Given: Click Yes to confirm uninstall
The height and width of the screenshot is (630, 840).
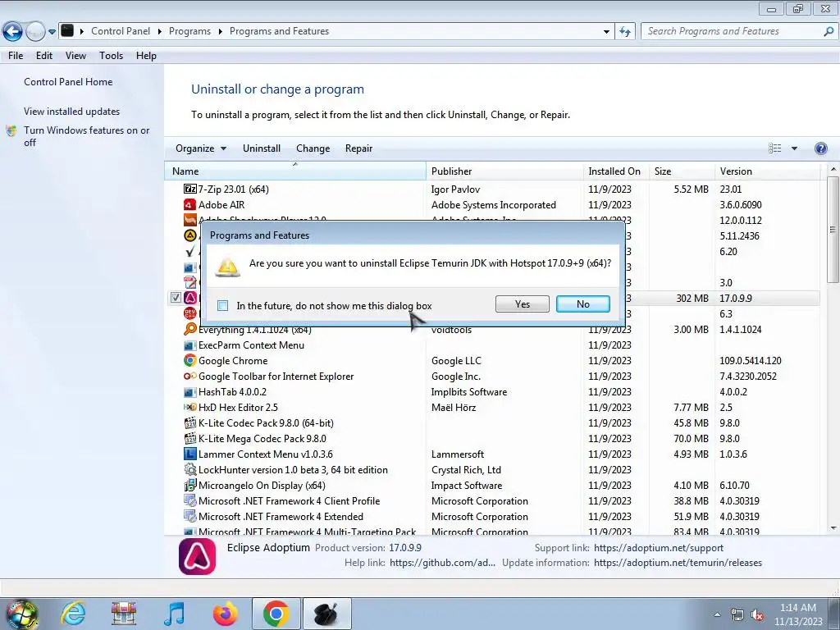Looking at the screenshot, I should (523, 304).
